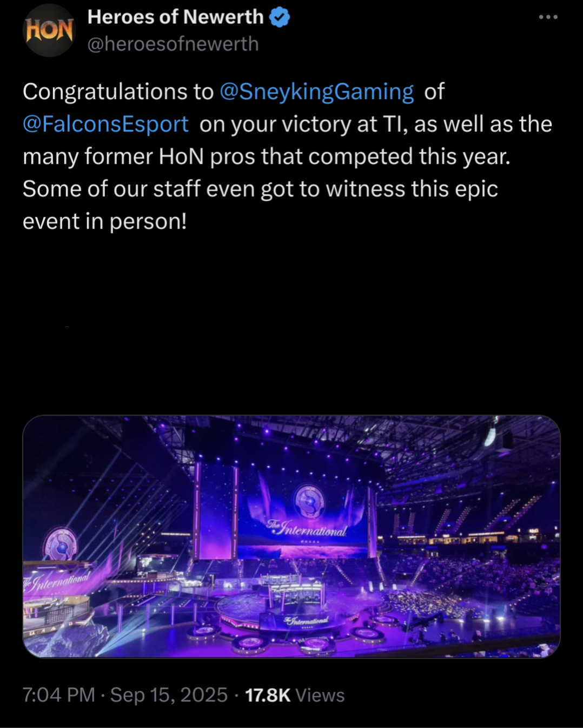Click the 'many former HoN pros' sentence

point(266,156)
